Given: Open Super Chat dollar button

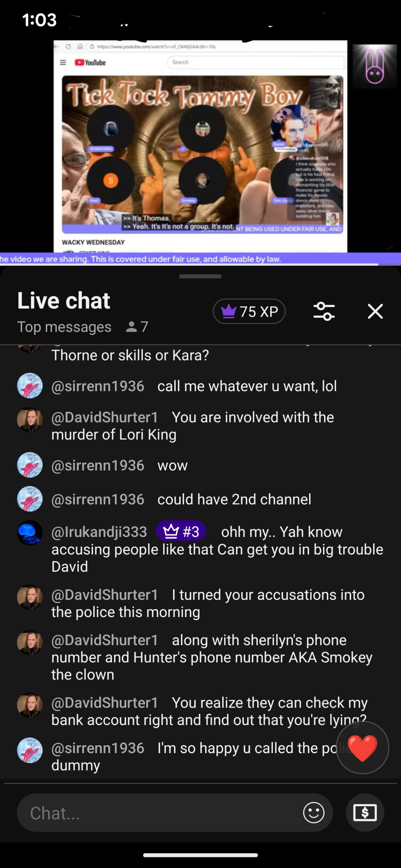Looking at the screenshot, I should [x=365, y=813].
